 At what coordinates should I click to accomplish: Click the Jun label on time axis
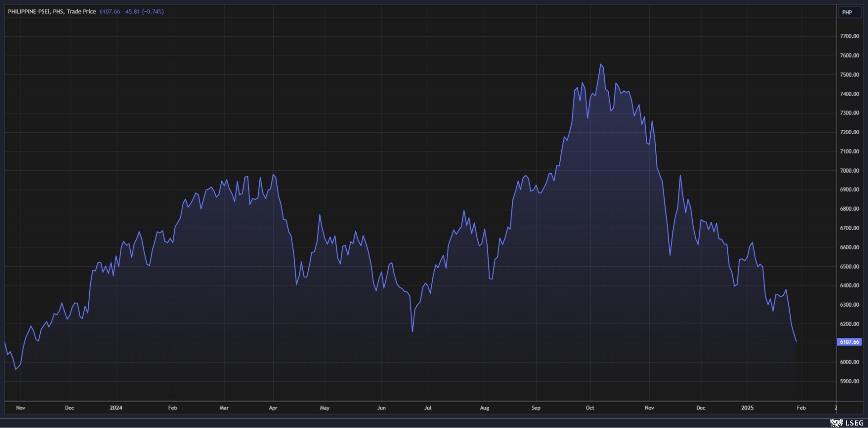(382, 408)
